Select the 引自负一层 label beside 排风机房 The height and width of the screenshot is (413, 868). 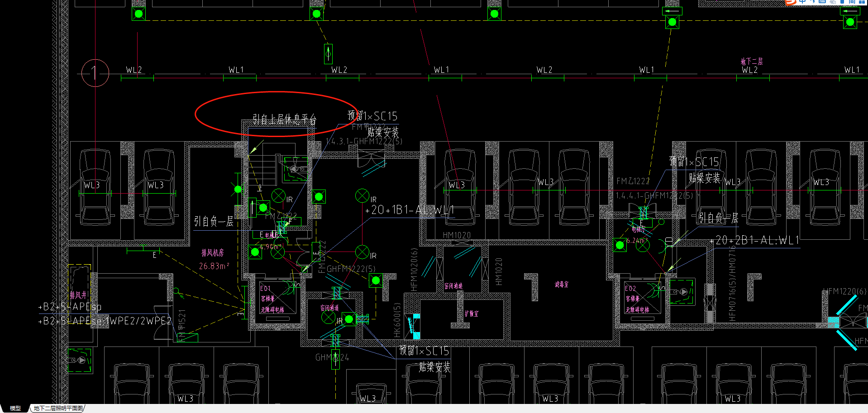[214, 221]
